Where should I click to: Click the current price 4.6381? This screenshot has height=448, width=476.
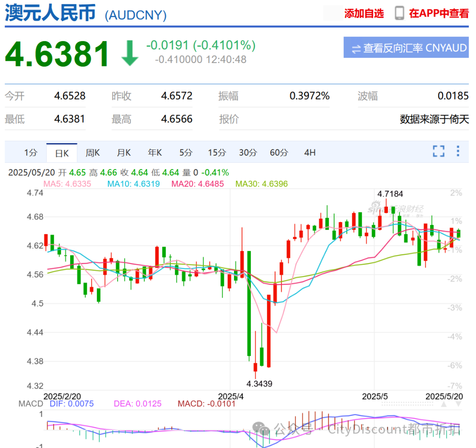pyautogui.click(x=57, y=54)
